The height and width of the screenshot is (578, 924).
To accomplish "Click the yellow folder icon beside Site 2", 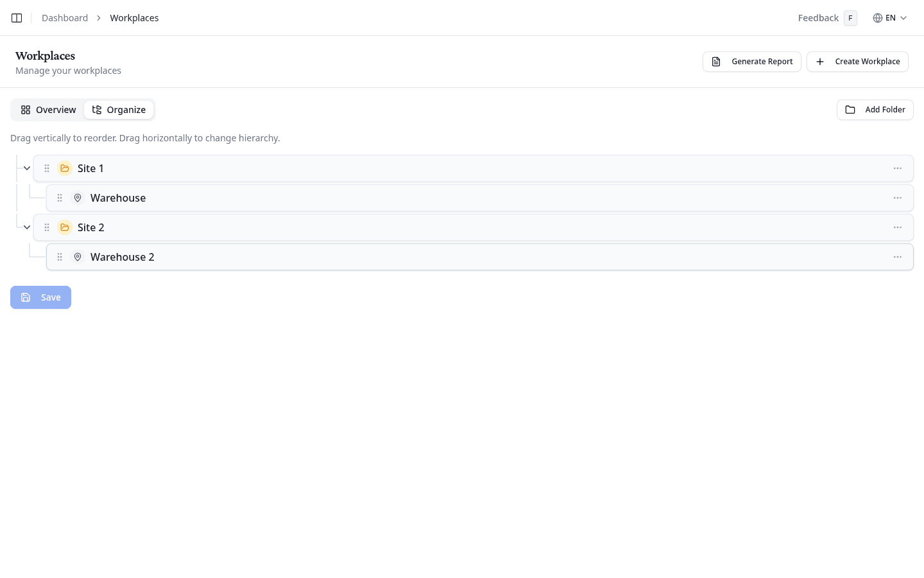I will 65,227.
